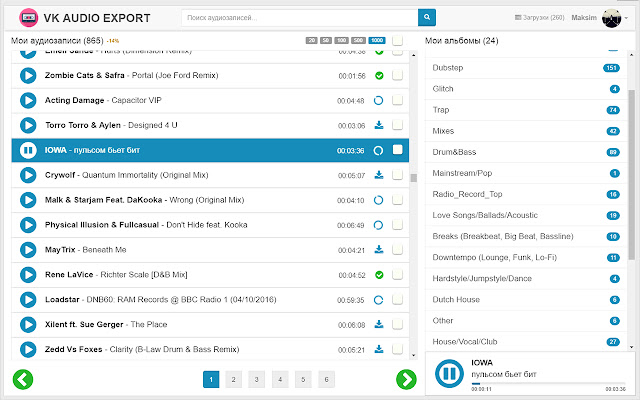Play Crywolf Quantum Immortality track

point(28,175)
